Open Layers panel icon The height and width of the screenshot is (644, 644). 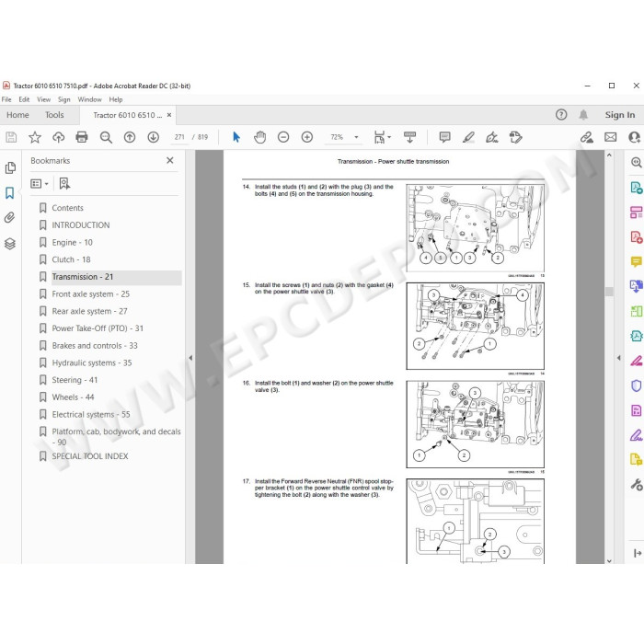tap(10, 244)
